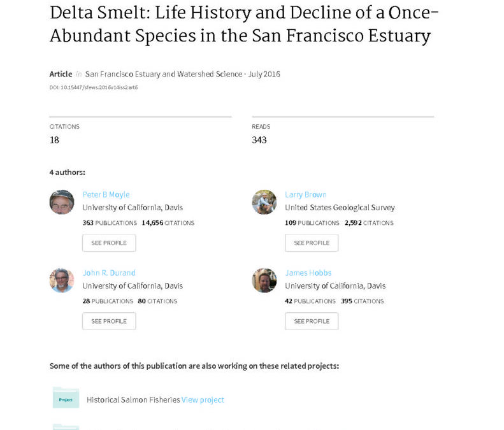
Task: Click Larry Brown's profile photo
Action: click(264, 202)
